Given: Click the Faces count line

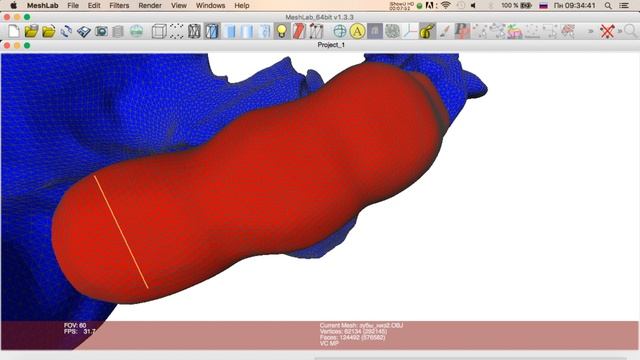Looking at the screenshot, I should pyautogui.click(x=352, y=338).
